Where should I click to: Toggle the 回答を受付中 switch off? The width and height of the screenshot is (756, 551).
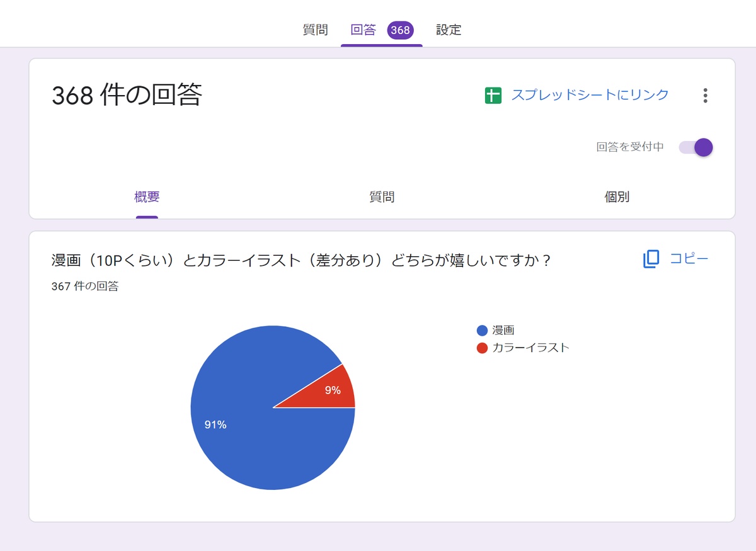pos(696,147)
